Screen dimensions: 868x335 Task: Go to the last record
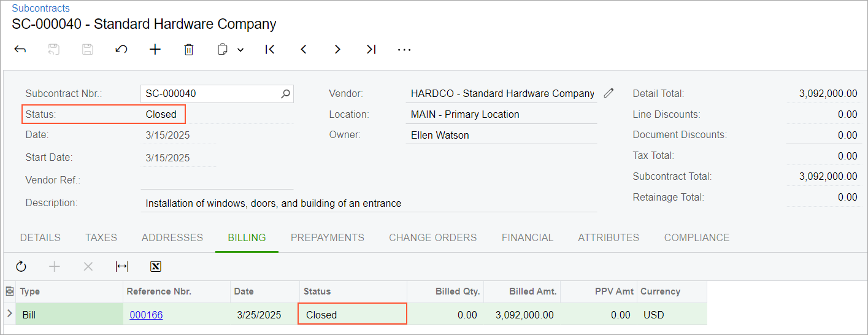(371, 50)
